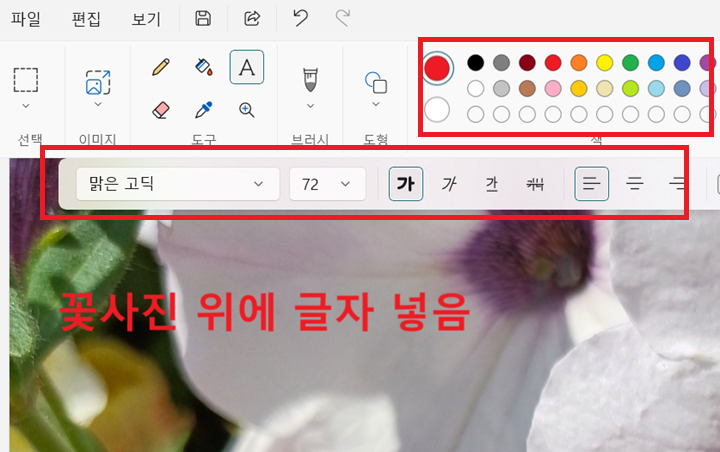Click the share icon

(x=252, y=18)
